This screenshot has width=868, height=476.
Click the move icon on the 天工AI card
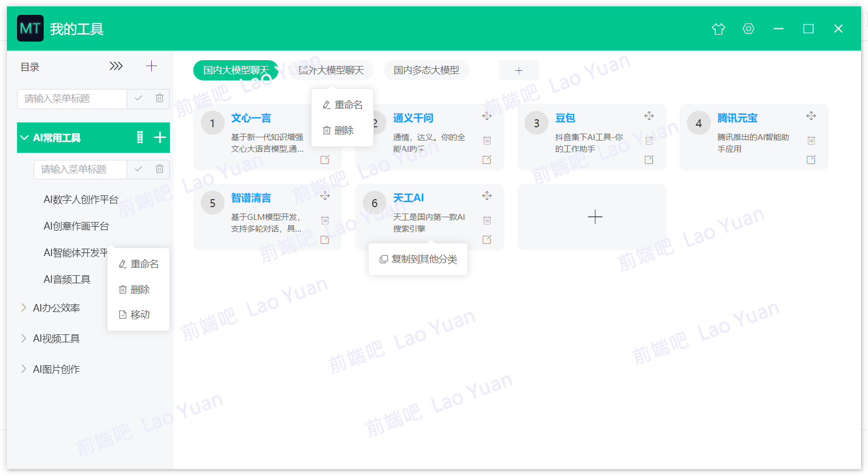click(x=487, y=196)
